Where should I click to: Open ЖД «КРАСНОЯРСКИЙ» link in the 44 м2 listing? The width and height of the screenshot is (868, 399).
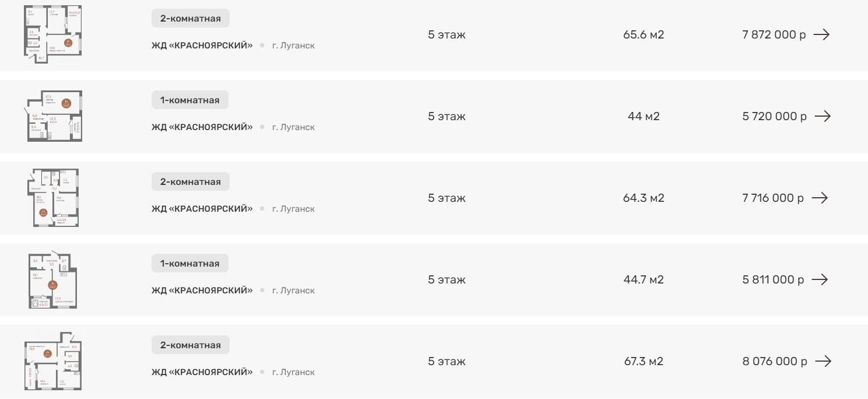[x=202, y=127]
